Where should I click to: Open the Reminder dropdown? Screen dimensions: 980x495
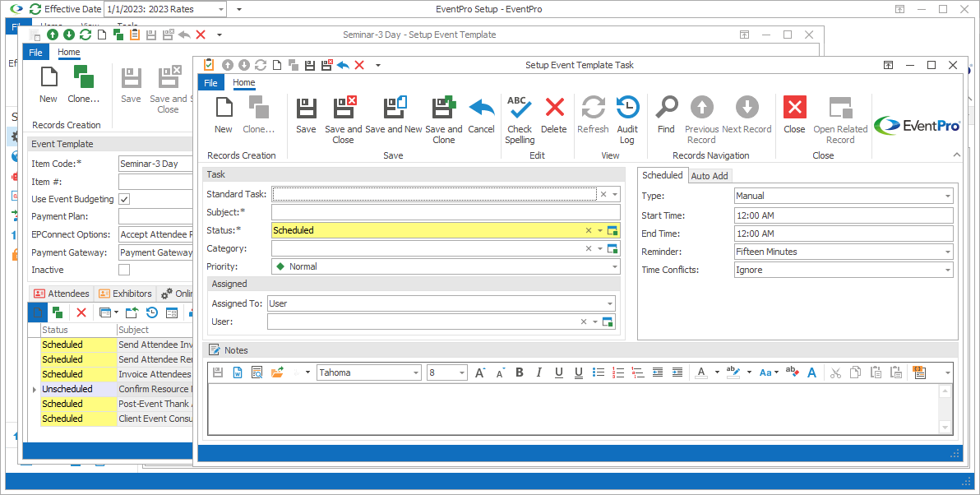coord(947,252)
